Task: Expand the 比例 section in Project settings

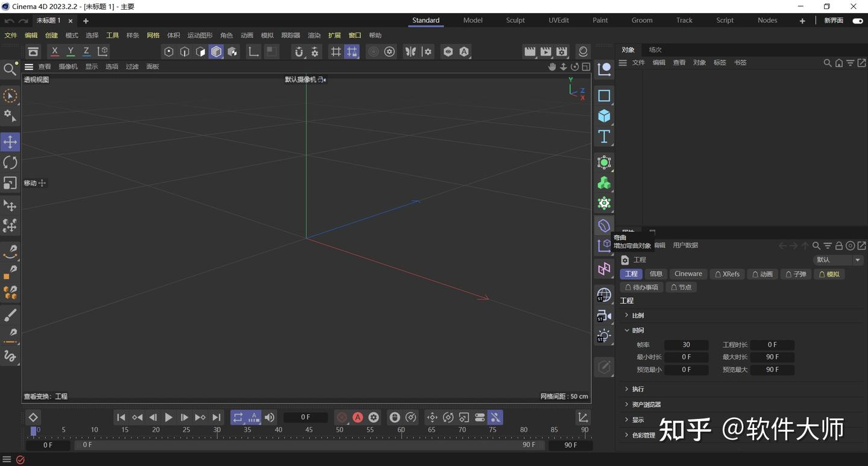Action: pos(637,315)
